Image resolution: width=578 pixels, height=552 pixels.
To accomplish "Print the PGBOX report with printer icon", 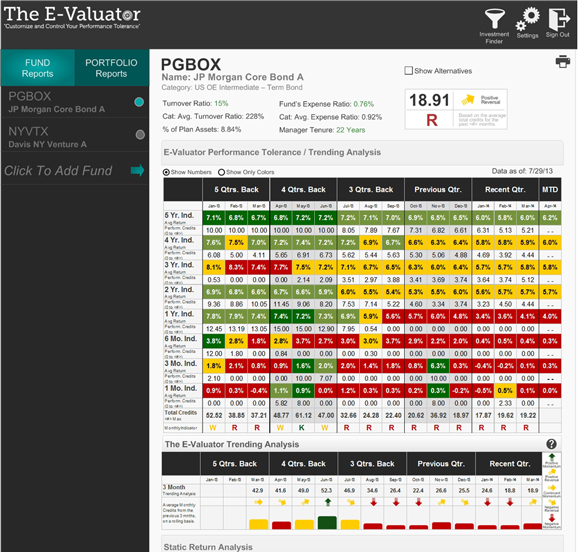I will click(563, 61).
